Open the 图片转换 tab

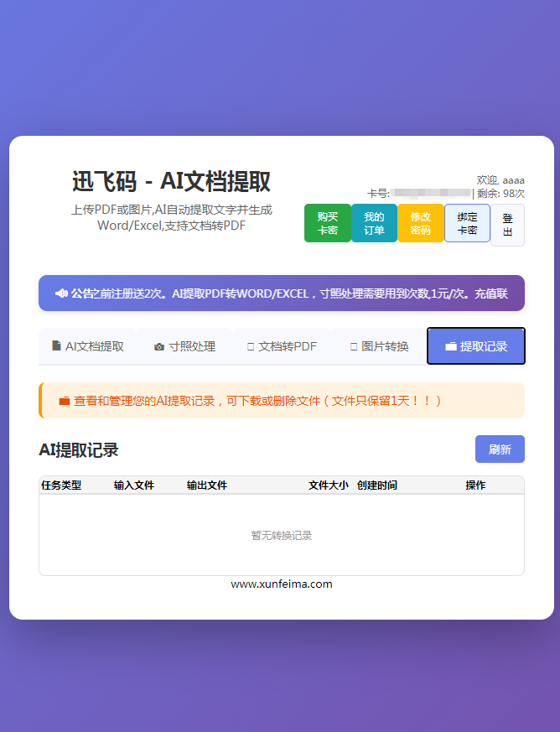tap(379, 346)
